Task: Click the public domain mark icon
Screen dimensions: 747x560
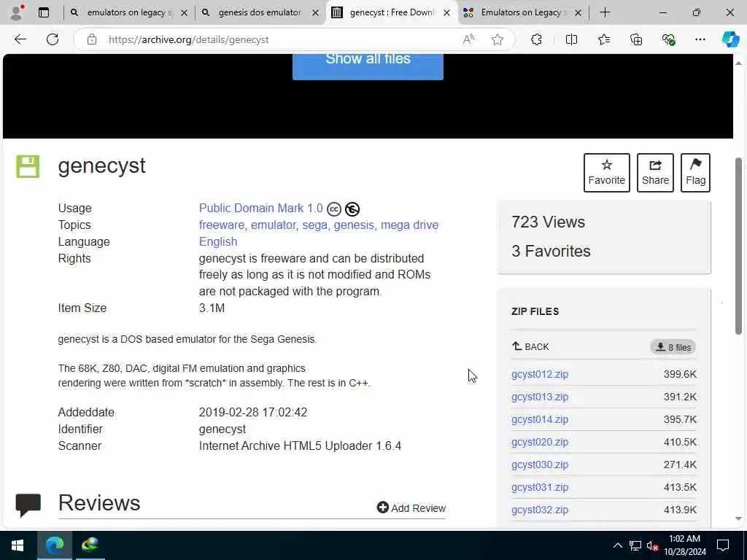Action: 352,209
